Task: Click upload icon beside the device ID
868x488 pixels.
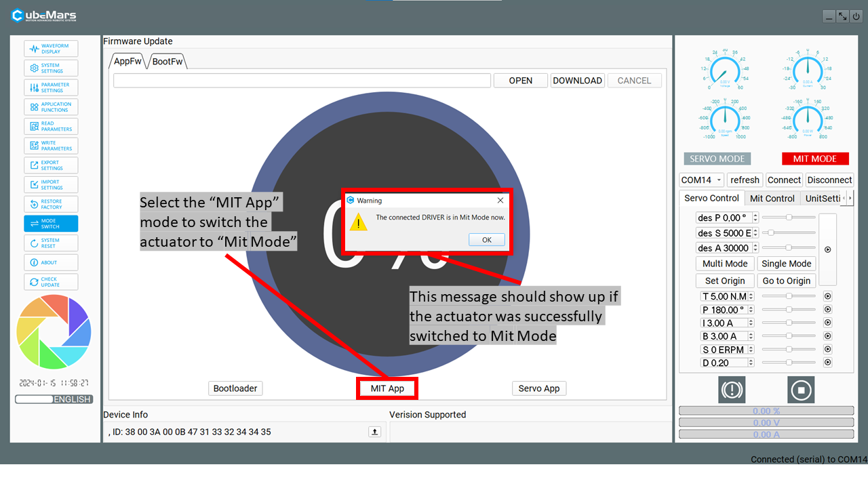Action: 374,432
